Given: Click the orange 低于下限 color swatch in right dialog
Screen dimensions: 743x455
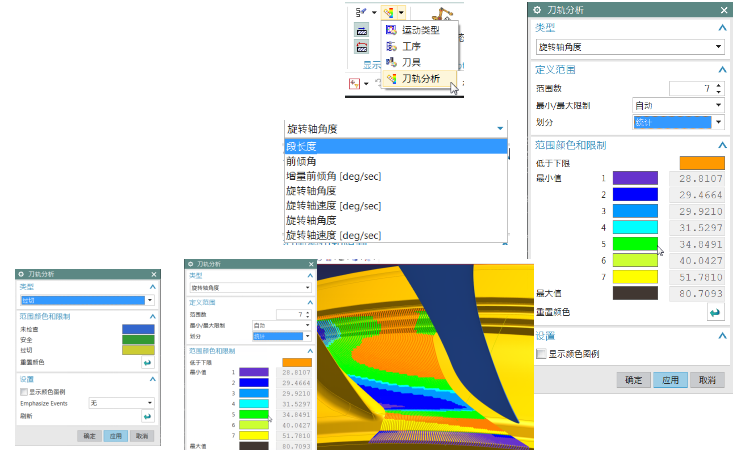Looking at the screenshot, I should 700,162.
